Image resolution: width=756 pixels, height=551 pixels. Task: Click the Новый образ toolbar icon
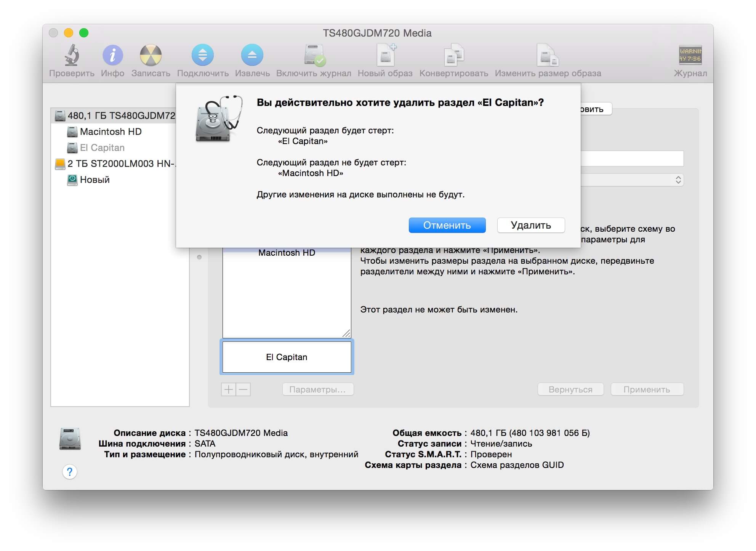pos(386,55)
